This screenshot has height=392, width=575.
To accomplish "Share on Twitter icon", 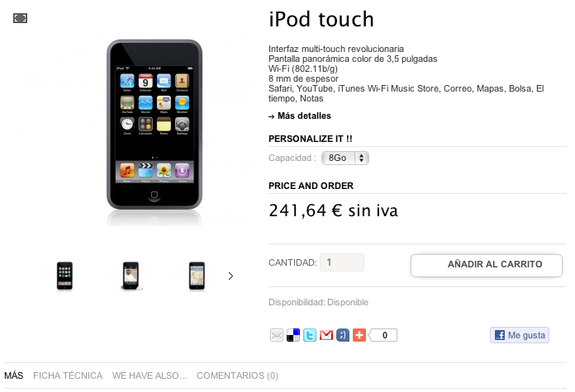I will 310,335.
